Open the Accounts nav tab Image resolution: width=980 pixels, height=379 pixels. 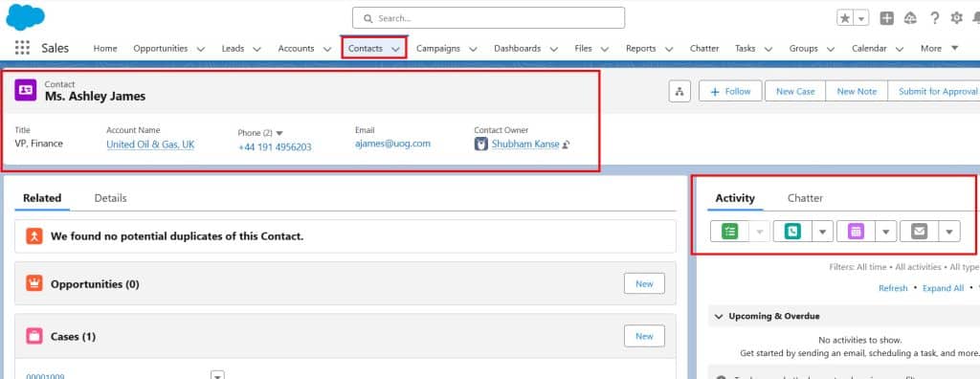297,48
